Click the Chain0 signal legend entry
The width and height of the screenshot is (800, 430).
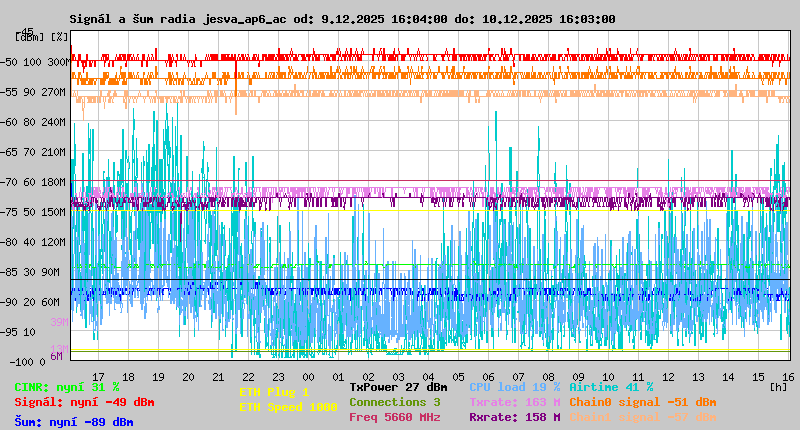(642, 402)
